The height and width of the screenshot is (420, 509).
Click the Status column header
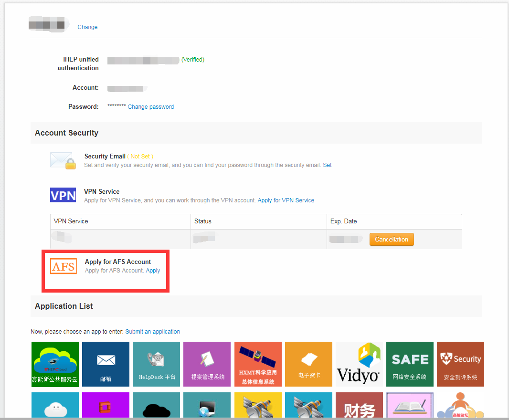[259, 221]
